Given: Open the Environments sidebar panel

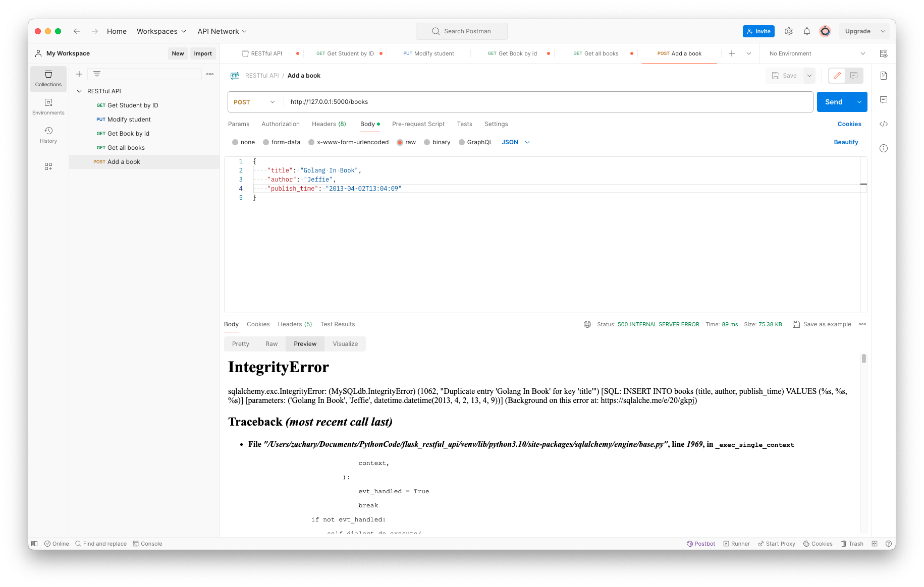Looking at the screenshot, I should (x=48, y=107).
